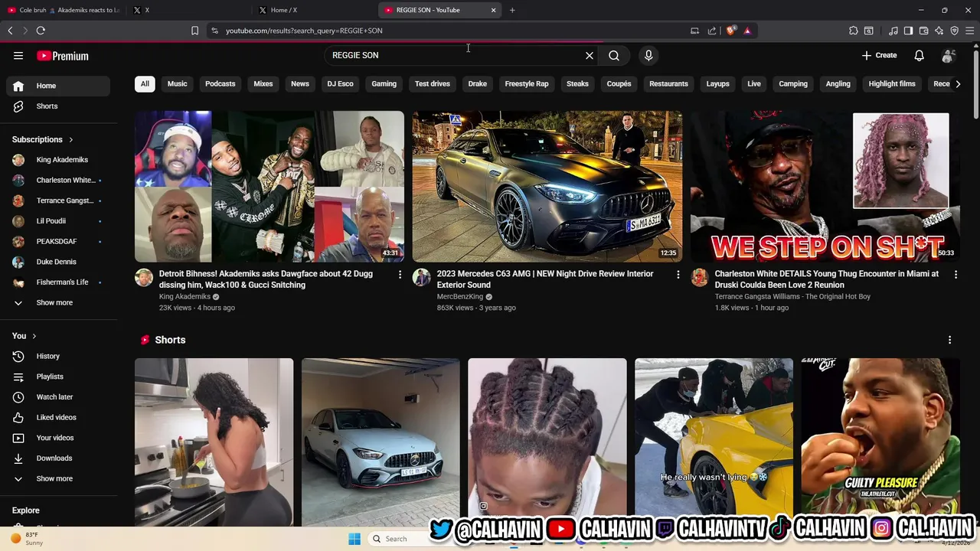Start voice search with the microphone
The height and width of the screenshot is (551, 980).
coord(648,55)
